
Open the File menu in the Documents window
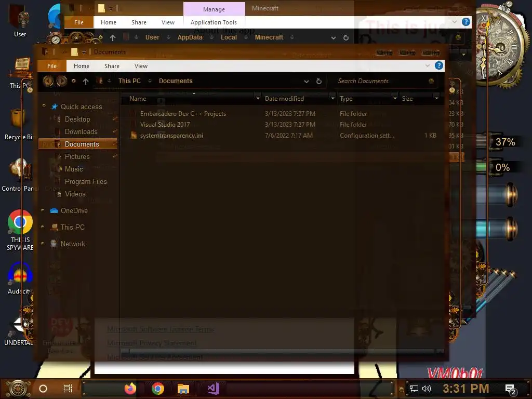tap(52, 66)
